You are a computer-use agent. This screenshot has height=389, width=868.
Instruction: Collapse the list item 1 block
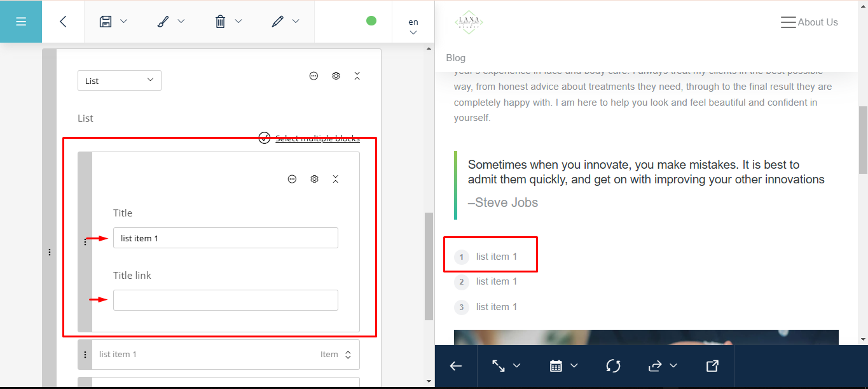[x=336, y=180]
